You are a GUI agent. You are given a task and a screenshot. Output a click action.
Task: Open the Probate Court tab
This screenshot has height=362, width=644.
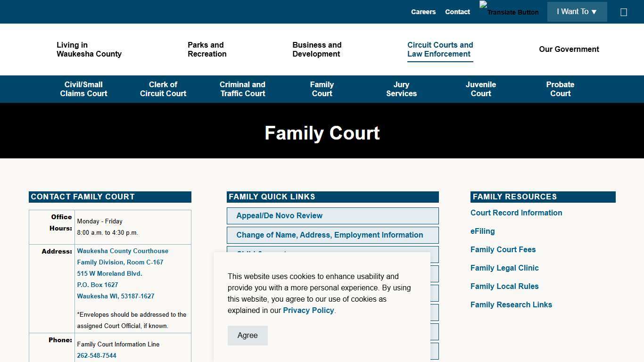560,89
